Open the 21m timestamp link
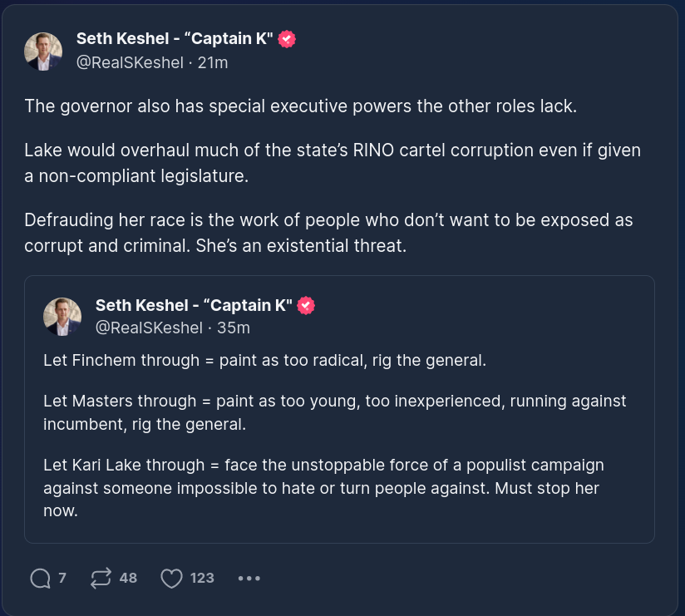The height and width of the screenshot is (616, 685). (x=213, y=62)
